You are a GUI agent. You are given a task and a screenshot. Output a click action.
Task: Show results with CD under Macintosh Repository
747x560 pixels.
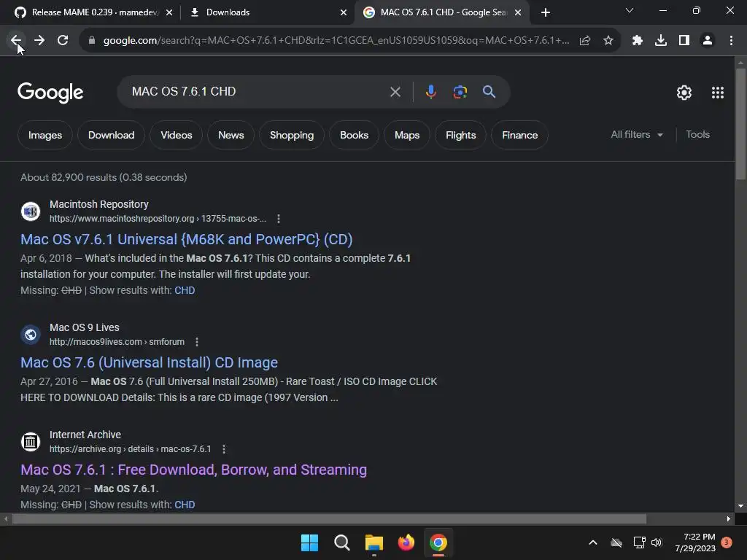pos(185,290)
